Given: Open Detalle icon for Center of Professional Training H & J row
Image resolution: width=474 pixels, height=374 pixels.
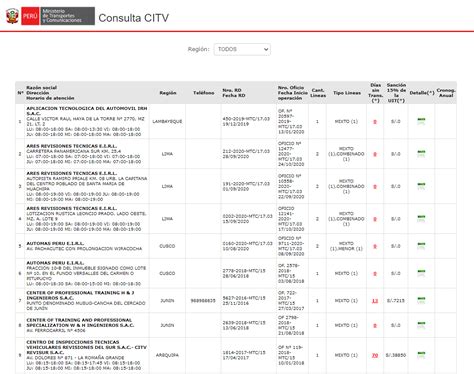Looking at the screenshot, I should 421,300.
